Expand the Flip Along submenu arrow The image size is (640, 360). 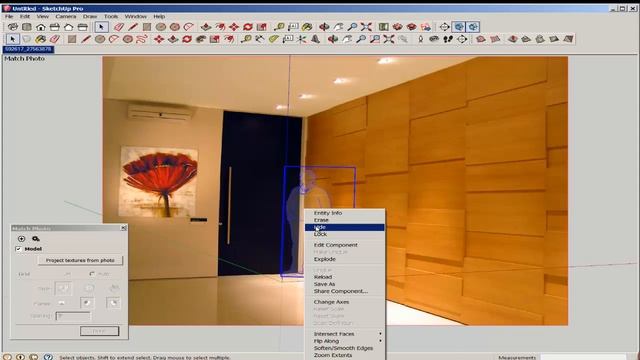[380, 341]
